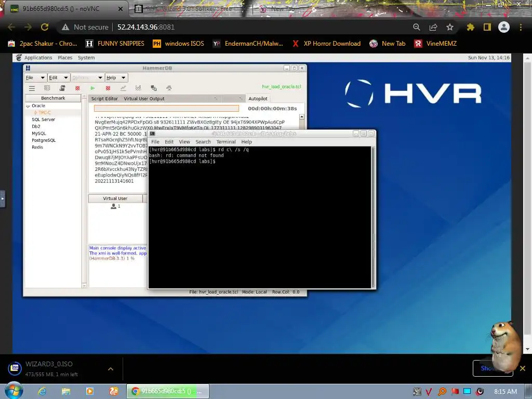
Task: Expand WIZARD3_0.ISO download options chevron
Action: pyautogui.click(x=111, y=369)
